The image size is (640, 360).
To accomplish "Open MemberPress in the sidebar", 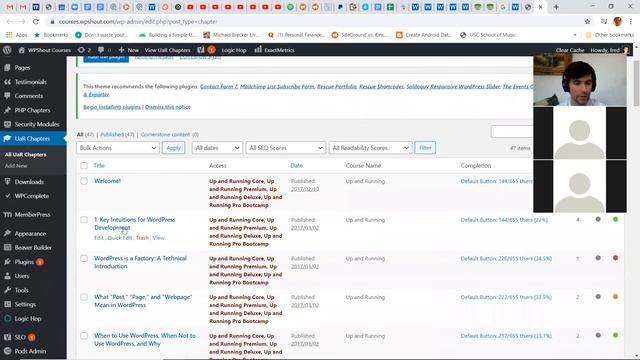I will 33,215.
